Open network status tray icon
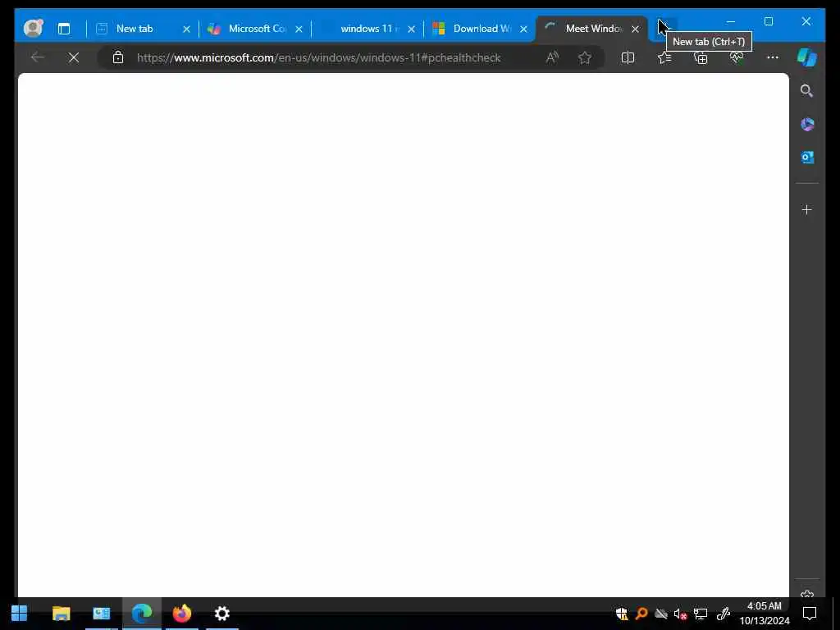The image size is (840, 630). click(701, 614)
